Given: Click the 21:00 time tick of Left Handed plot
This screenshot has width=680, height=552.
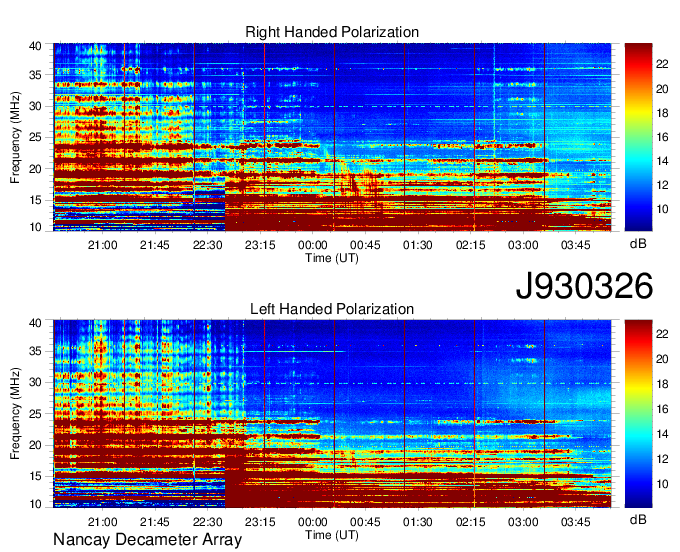Looking at the screenshot, I should pyautogui.click(x=102, y=522).
